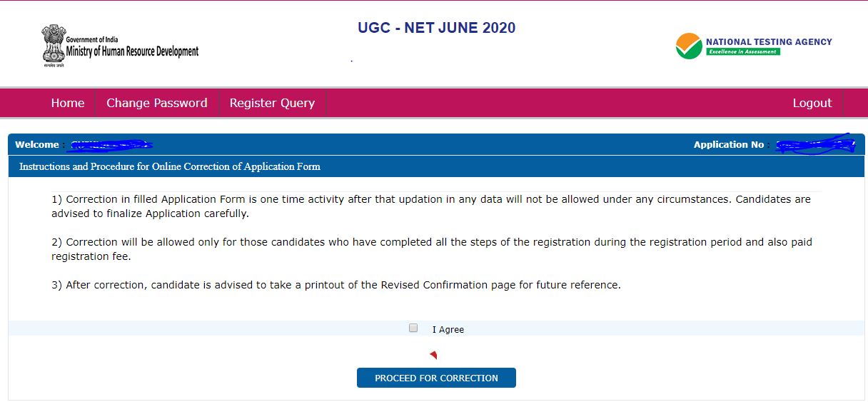Viewport: 868px width, 402px height.
Task: Click the UGC - NET JUNE 2020 heading
Action: 436,29
